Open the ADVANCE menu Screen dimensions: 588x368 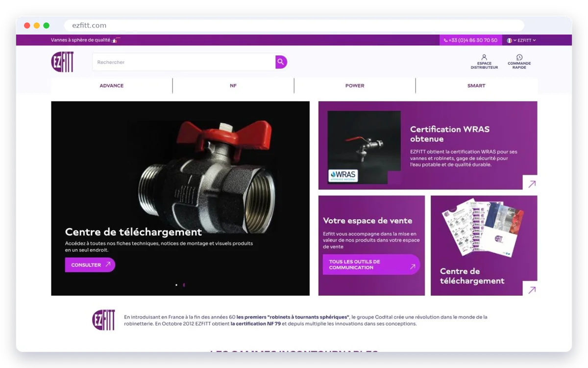coord(112,86)
